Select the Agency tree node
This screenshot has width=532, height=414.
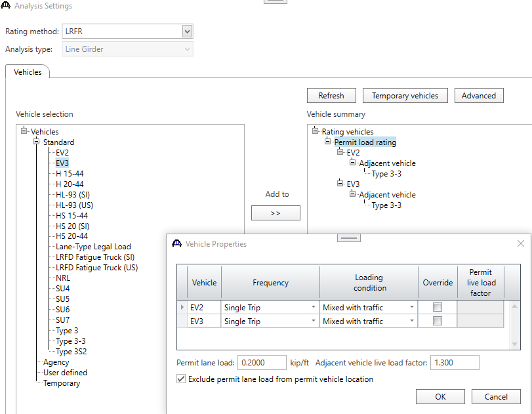[x=56, y=362]
